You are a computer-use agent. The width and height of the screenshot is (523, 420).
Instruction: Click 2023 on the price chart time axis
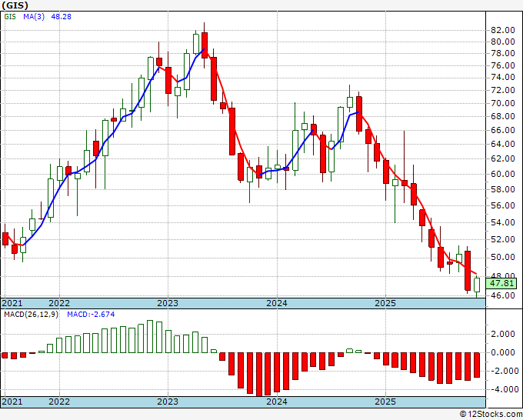(x=168, y=303)
